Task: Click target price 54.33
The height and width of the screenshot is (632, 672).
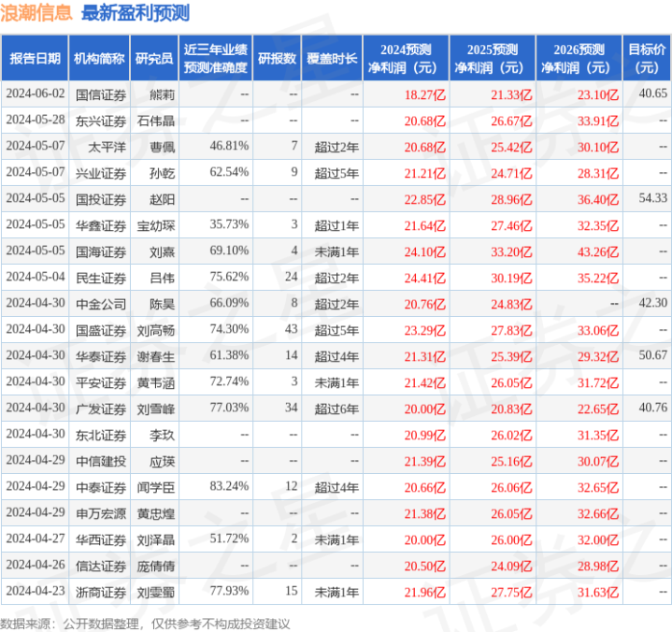Action: coord(652,198)
